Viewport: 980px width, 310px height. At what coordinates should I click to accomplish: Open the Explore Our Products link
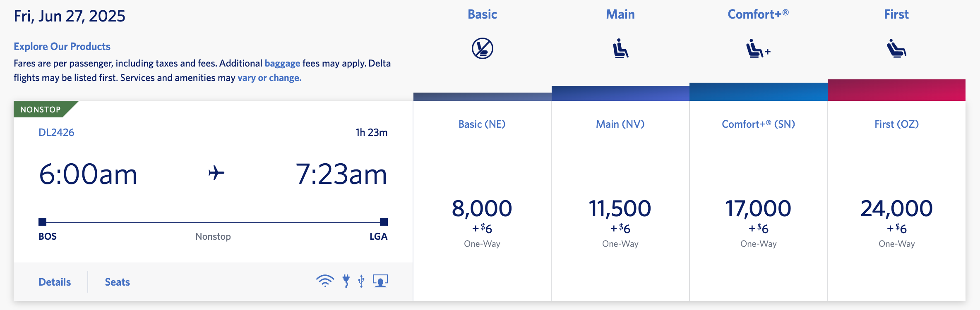click(62, 46)
